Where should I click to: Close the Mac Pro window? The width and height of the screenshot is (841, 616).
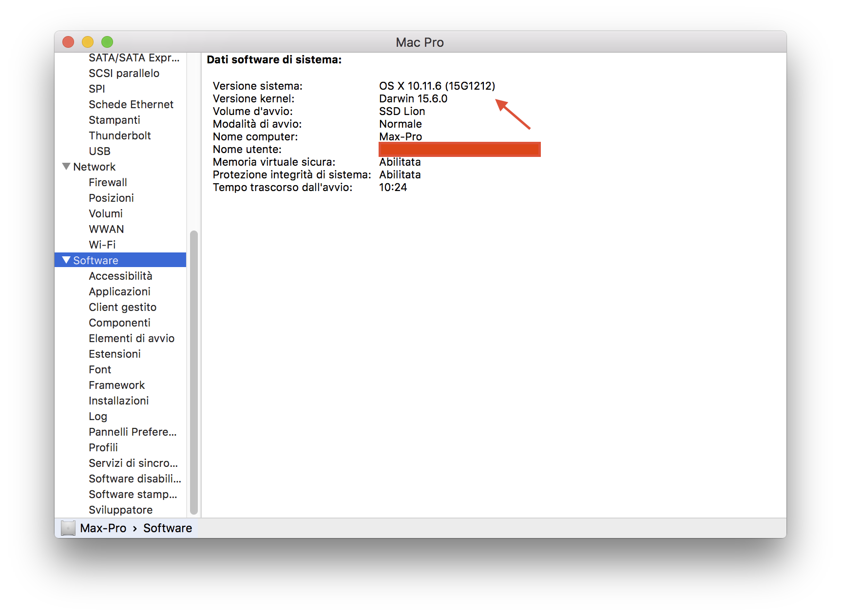pyautogui.click(x=68, y=42)
